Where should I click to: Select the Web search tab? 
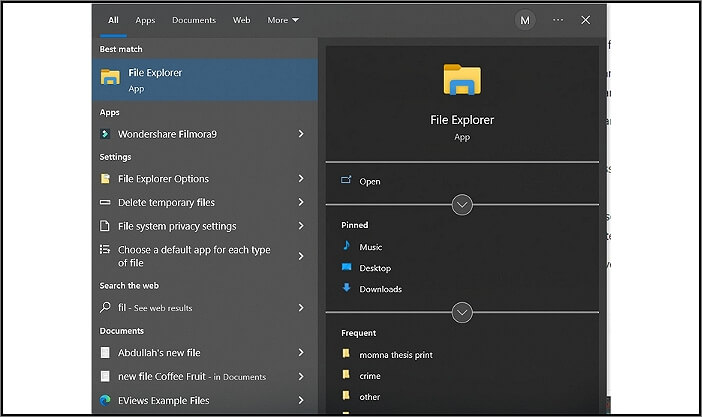241,20
